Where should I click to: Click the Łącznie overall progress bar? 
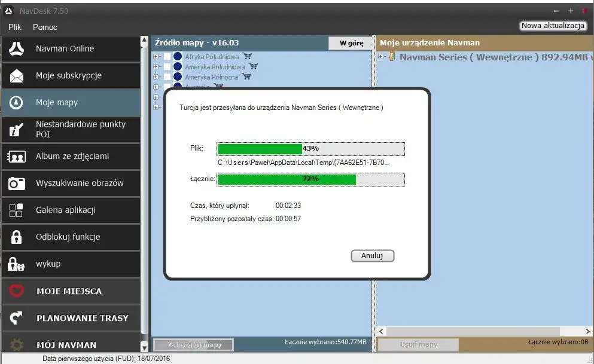[x=310, y=179]
